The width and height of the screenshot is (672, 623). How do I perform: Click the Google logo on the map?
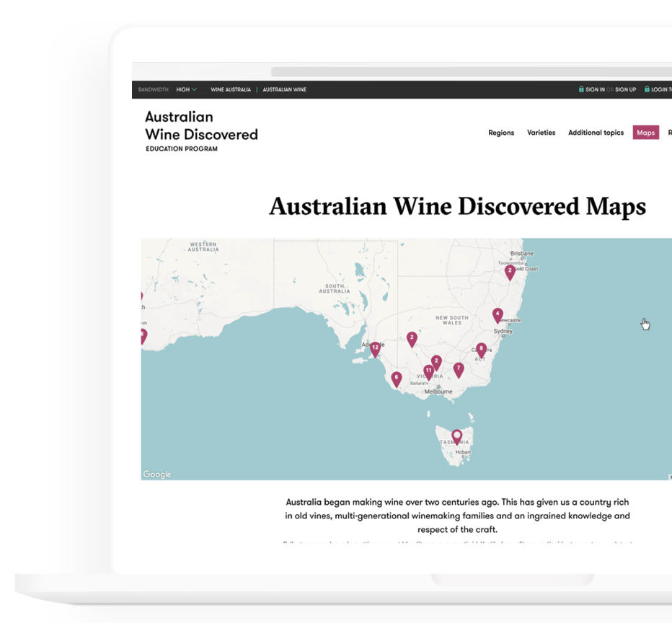[x=157, y=474]
